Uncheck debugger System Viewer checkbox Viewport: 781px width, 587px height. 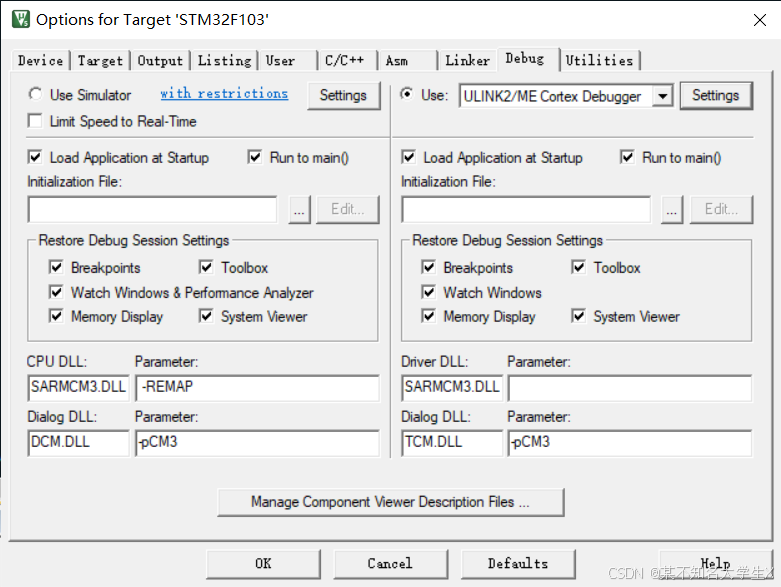[578, 316]
